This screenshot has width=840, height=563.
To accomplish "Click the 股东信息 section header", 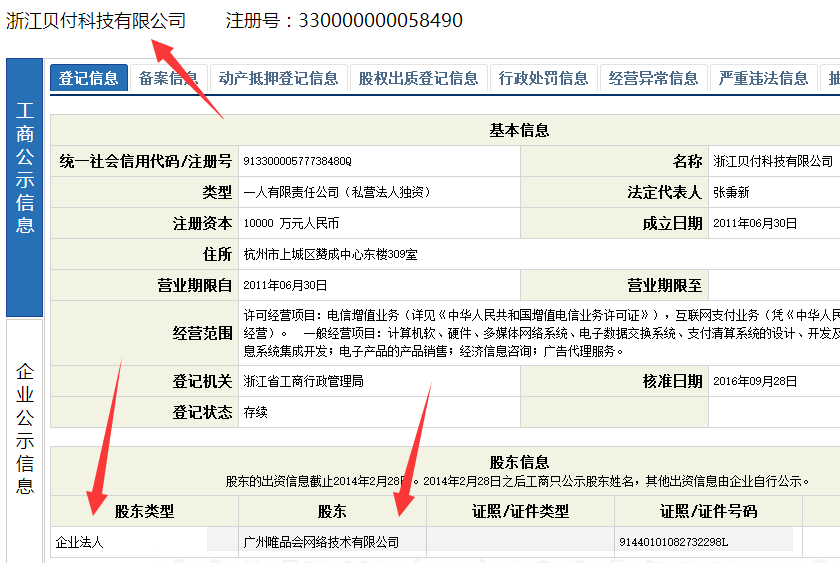I will coord(519,462).
